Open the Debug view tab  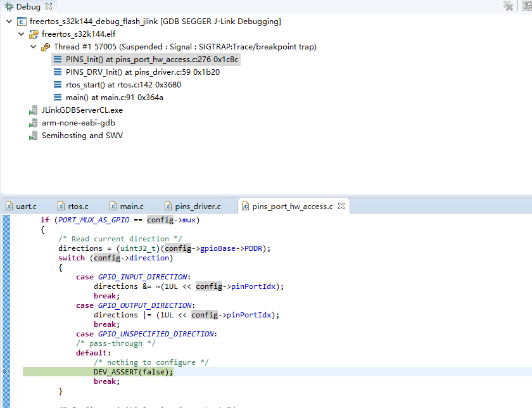click(x=28, y=7)
